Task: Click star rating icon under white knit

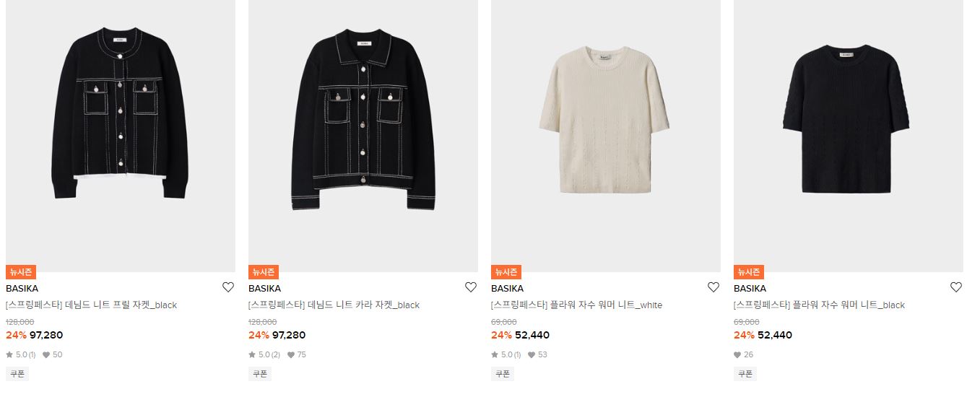Action: tap(495, 354)
